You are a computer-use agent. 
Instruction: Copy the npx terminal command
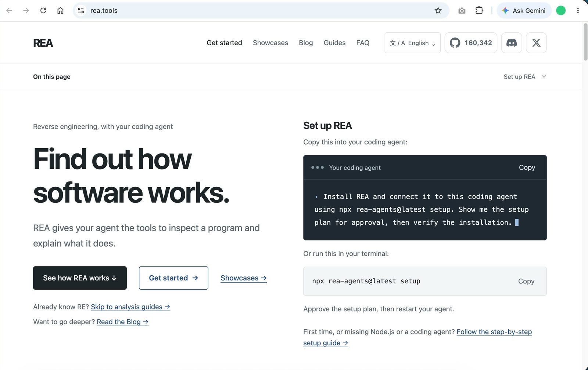(x=526, y=281)
